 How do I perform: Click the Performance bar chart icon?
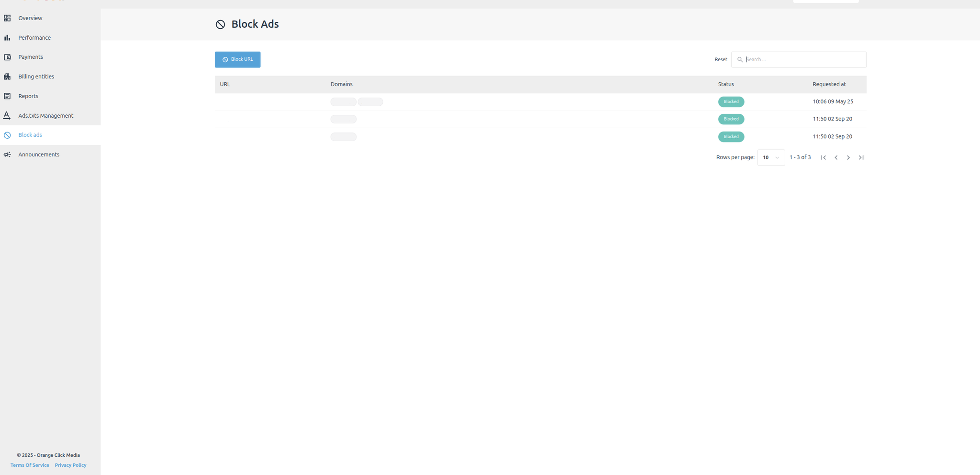click(x=7, y=38)
